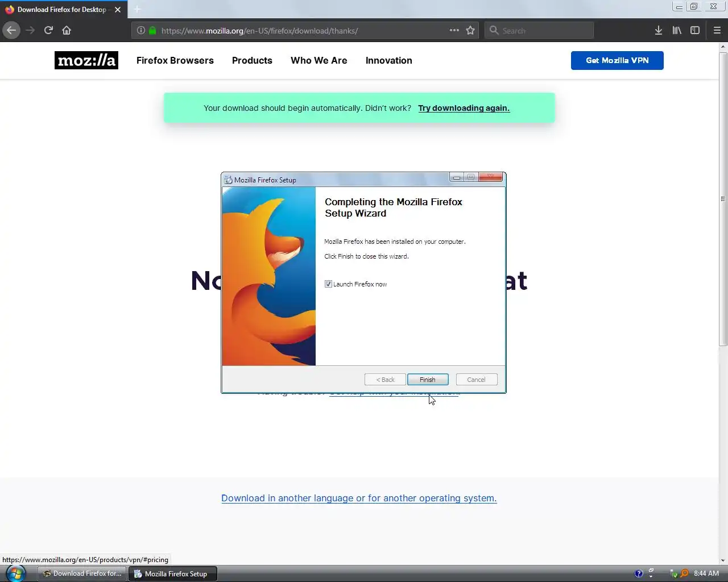The image size is (728, 582).
Task: Uncheck Launch Firefox now checkbox
Action: [x=328, y=284]
